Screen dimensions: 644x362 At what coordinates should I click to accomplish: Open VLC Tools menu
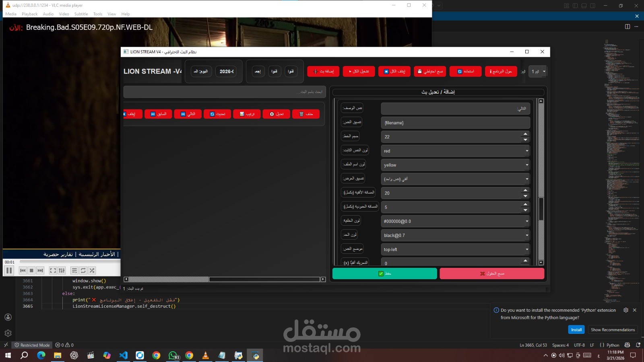click(x=98, y=14)
